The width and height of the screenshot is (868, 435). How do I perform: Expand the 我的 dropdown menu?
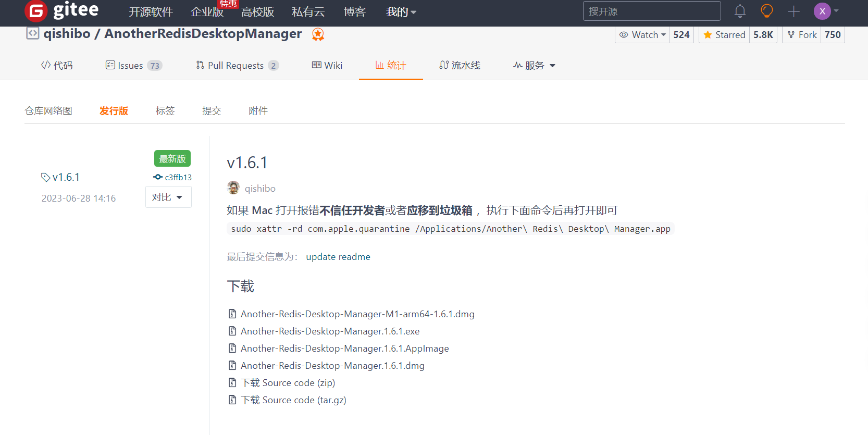coord(401,11)
